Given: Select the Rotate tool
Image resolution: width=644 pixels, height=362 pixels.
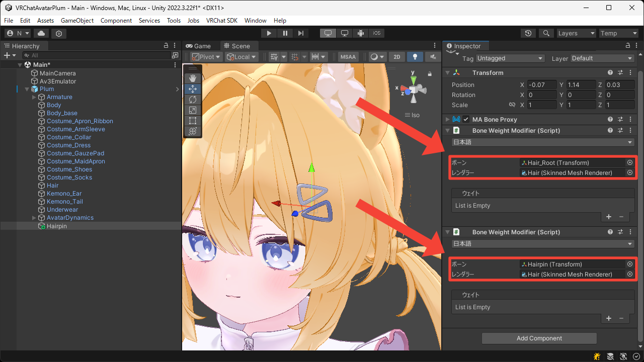Looking at the screenshot, I should (193, 100).
